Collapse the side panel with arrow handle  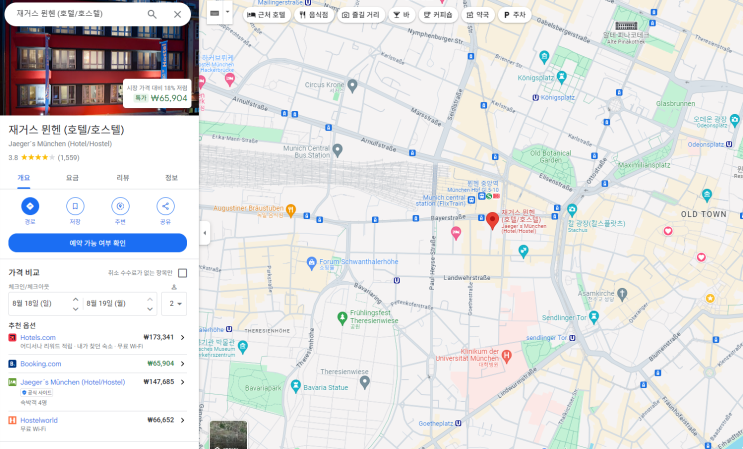[205, 233]
